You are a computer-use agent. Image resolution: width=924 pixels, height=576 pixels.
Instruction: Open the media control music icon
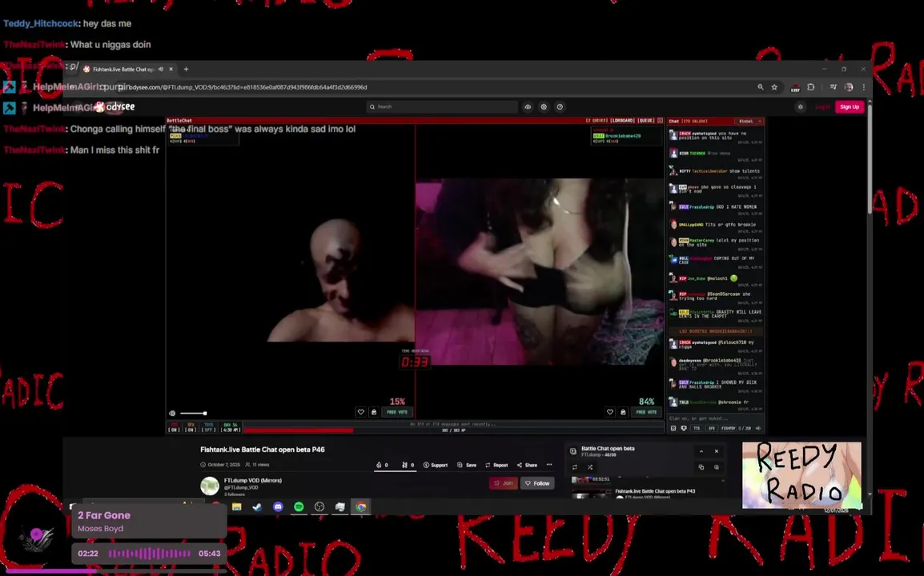[x=834, y=87]
